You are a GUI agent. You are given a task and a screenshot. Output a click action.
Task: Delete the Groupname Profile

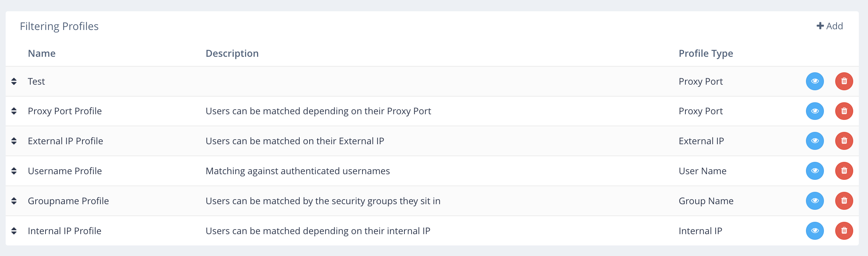844,201
